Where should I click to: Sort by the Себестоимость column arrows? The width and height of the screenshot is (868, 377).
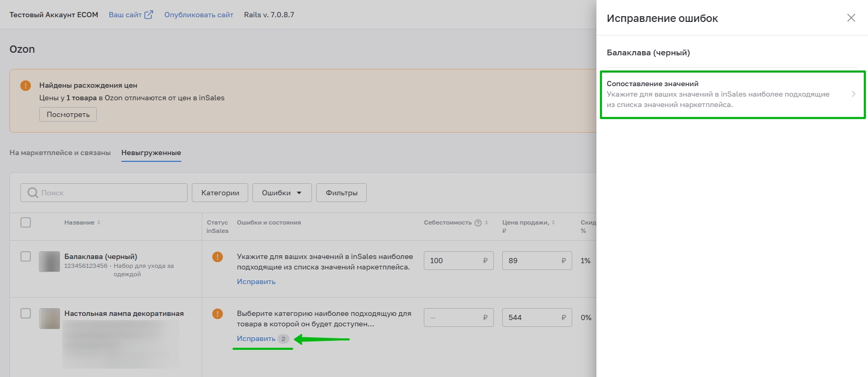pyautogui.click(x=487, y=222)
